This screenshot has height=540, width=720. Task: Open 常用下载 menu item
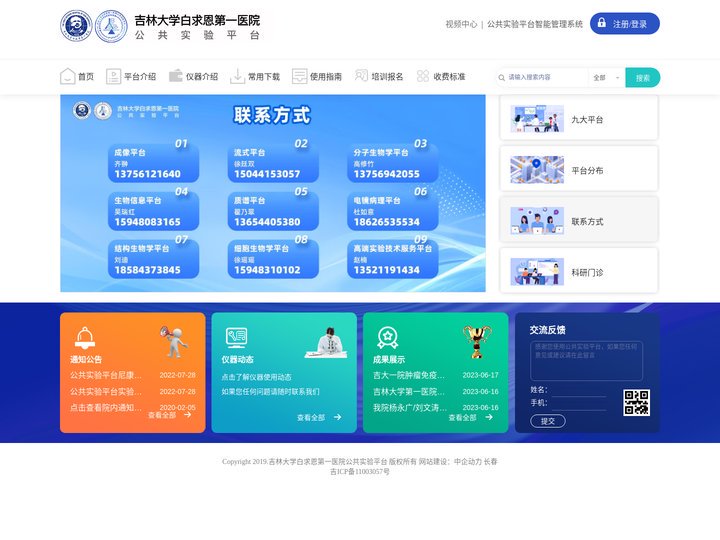264,77
